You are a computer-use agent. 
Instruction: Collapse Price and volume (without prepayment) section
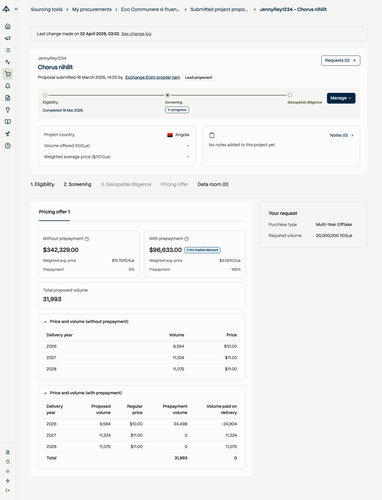[45, 322]
